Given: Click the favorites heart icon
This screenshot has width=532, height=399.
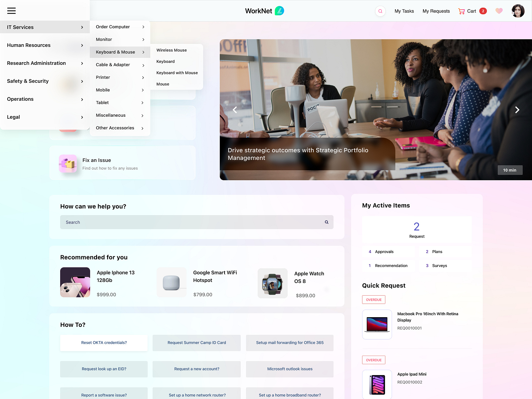Looking at the screenshot, I should [499, 11].
